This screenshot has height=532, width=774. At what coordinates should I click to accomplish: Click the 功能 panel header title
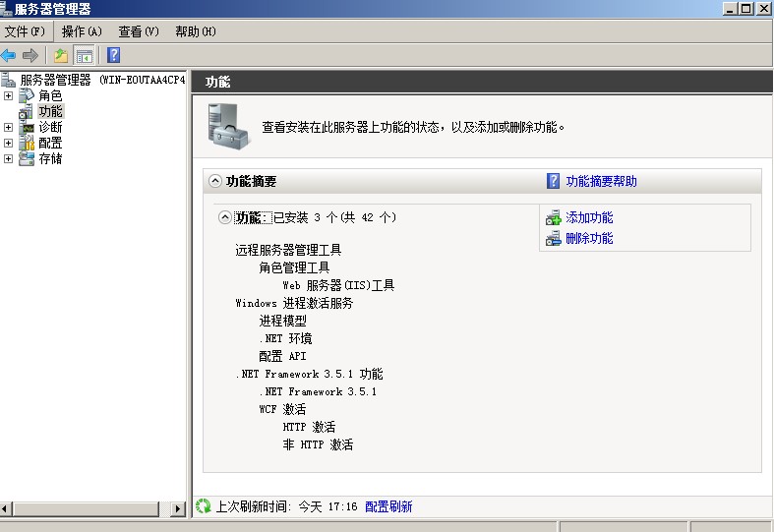tap(217, 82)
